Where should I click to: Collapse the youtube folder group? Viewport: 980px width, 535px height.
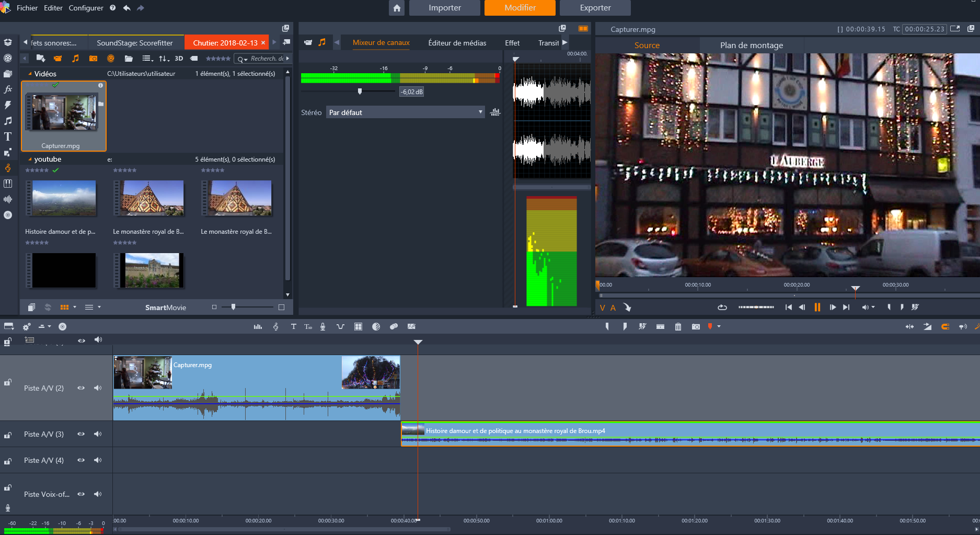tap(30, 160)
